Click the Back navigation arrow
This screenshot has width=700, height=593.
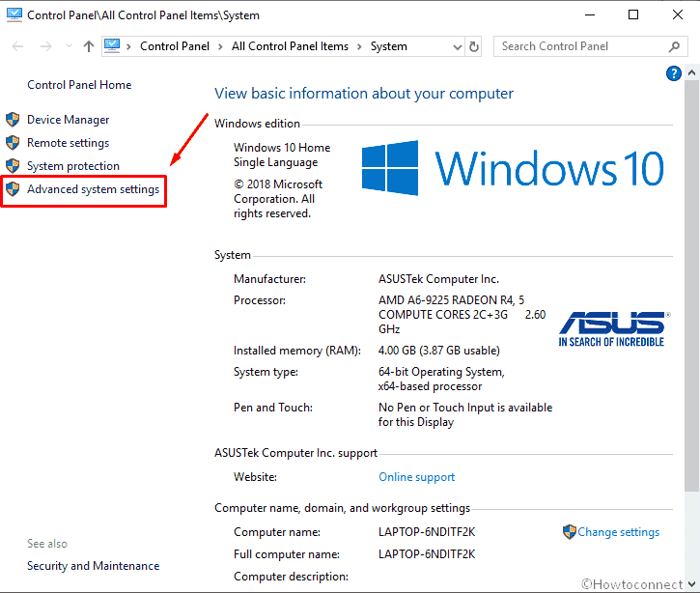tap(17, 46)
